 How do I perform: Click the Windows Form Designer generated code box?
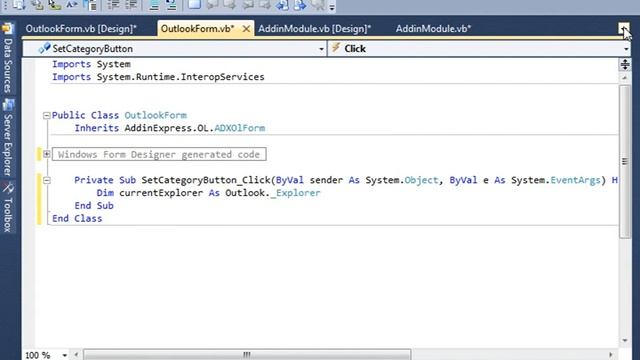pos(159,154)
